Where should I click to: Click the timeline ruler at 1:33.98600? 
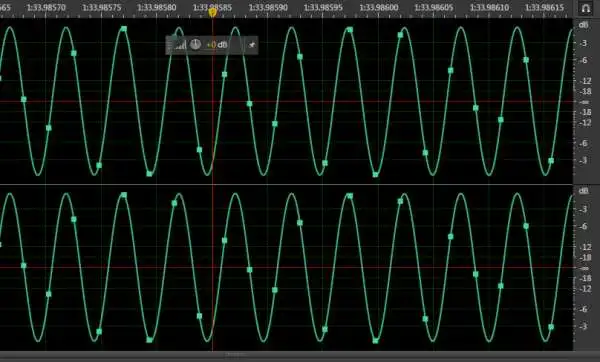[x=378, y=7]
